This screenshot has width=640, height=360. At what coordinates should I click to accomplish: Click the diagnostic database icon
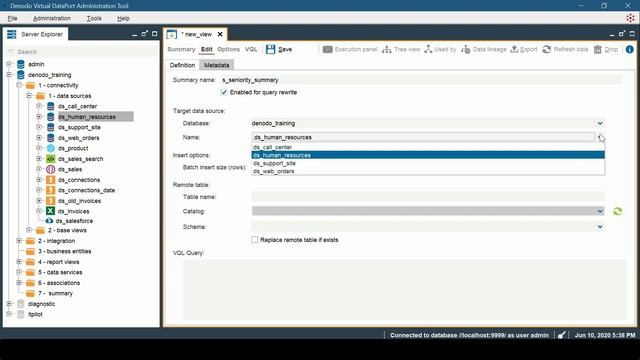coord(21,304)
